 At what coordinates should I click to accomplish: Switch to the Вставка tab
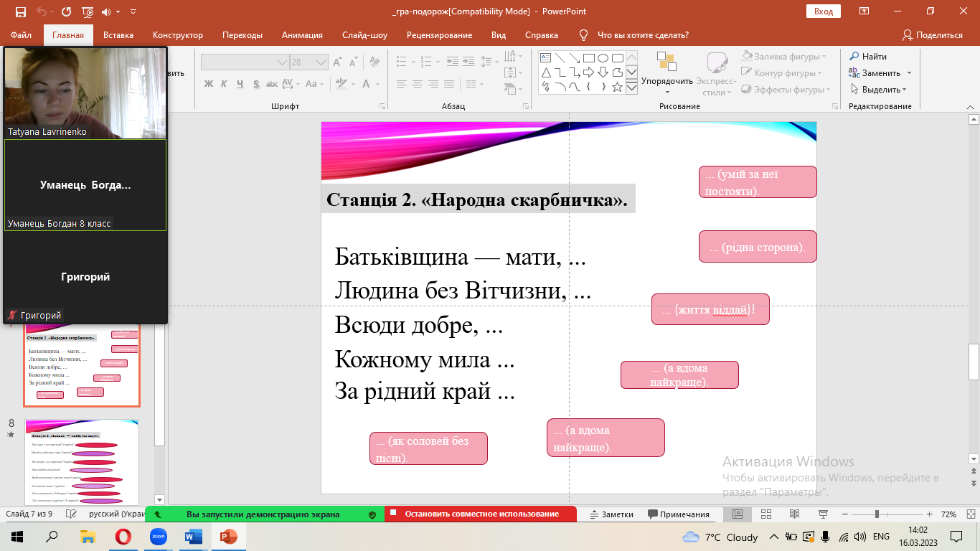(118, 34)
